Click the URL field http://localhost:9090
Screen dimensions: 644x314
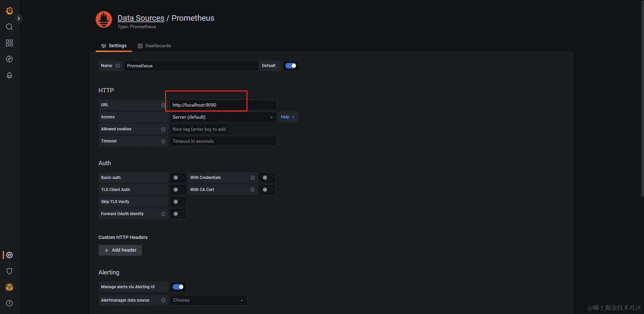(x=223, y=105)
